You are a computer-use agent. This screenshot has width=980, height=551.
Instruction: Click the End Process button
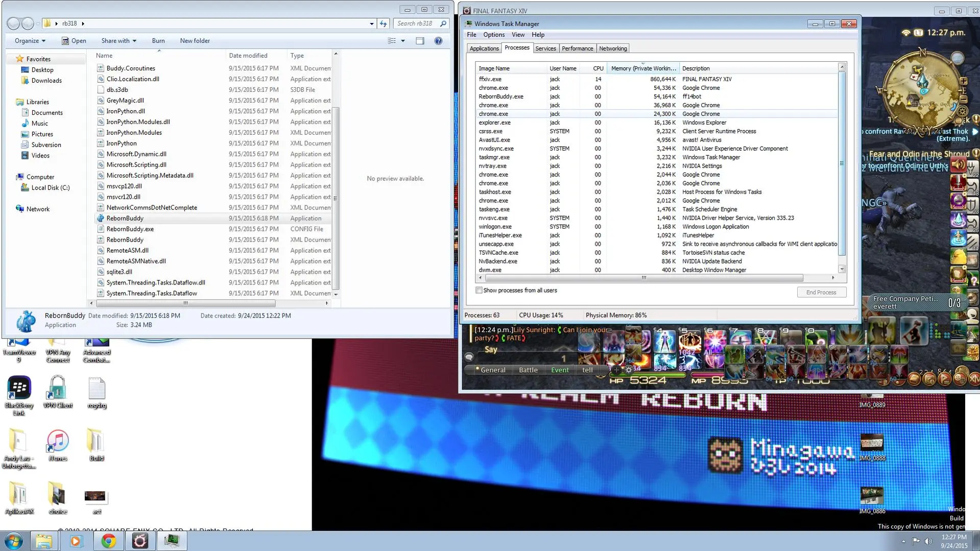(x=821, y=292)
